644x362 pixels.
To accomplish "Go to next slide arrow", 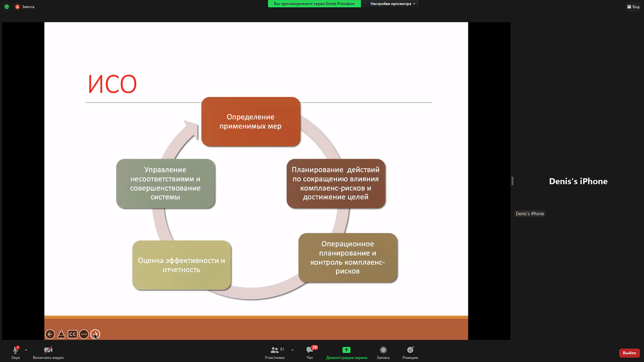I will point(95,334).
